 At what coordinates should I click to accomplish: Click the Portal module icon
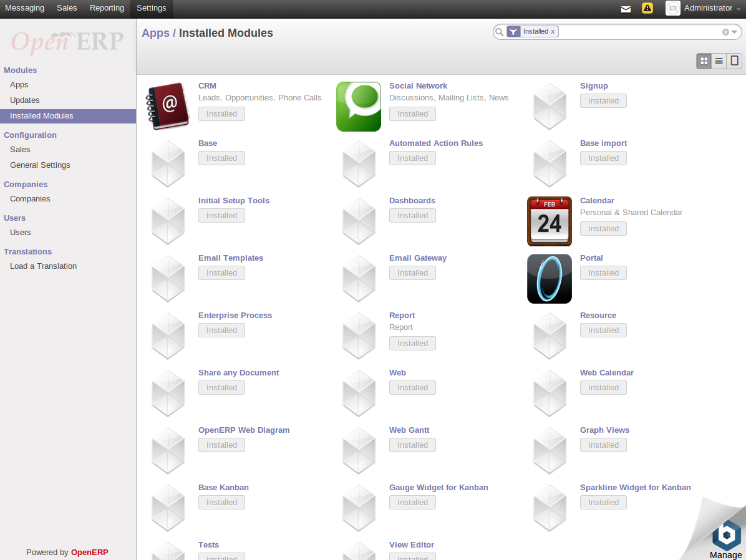[549, 278]
